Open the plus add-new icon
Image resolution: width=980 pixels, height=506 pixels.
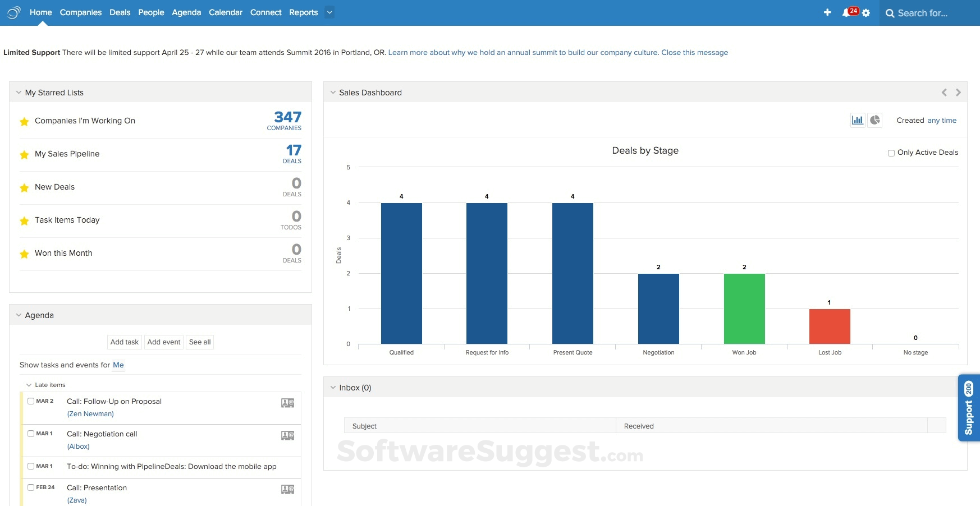[827, 12]
